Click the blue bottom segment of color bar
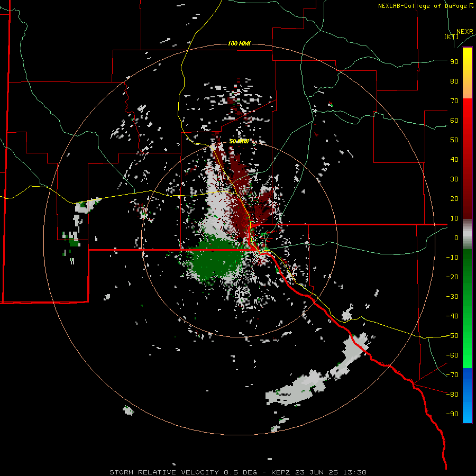 point(467,396)
